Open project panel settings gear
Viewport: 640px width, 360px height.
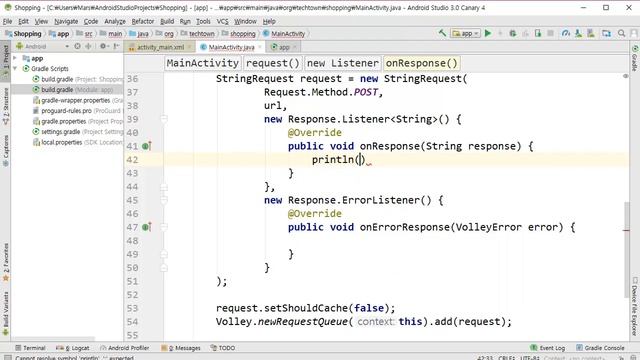point(104,47)
